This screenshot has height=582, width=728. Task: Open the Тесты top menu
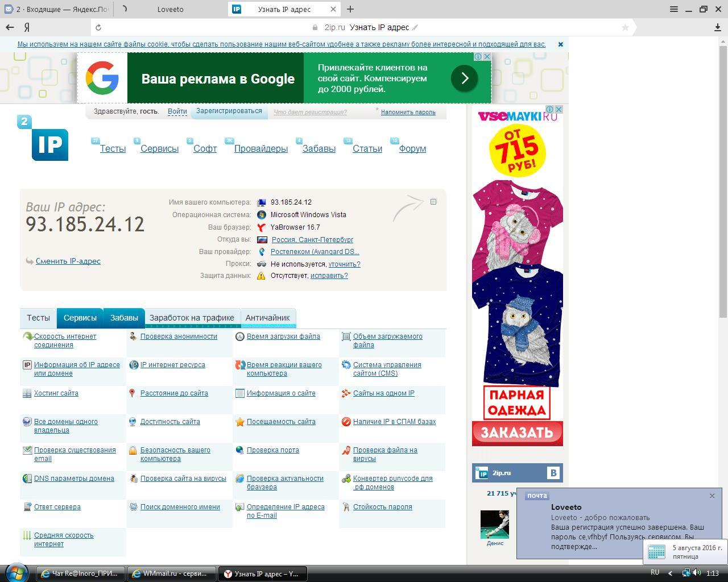tap(113, 148)
